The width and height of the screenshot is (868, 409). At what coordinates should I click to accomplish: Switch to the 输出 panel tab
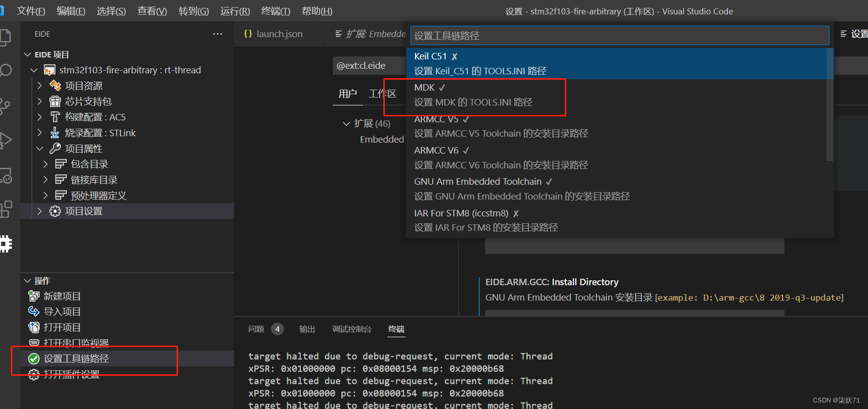[307, 329]
